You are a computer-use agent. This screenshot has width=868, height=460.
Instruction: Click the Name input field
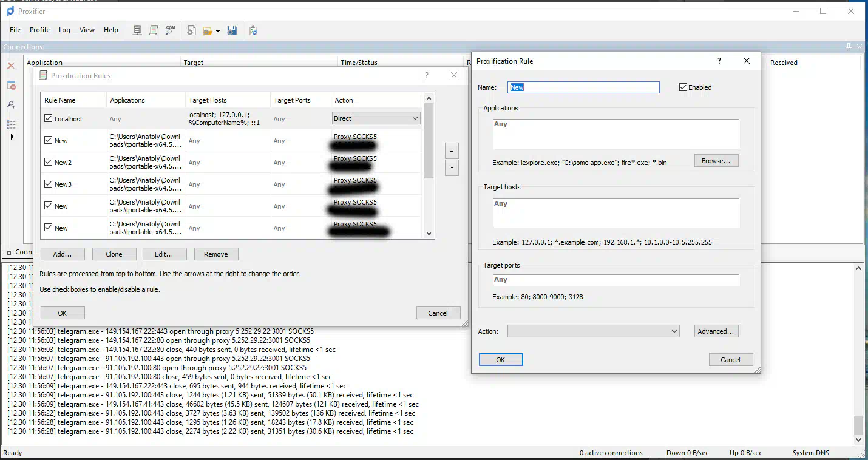click(x=583, y=87)
